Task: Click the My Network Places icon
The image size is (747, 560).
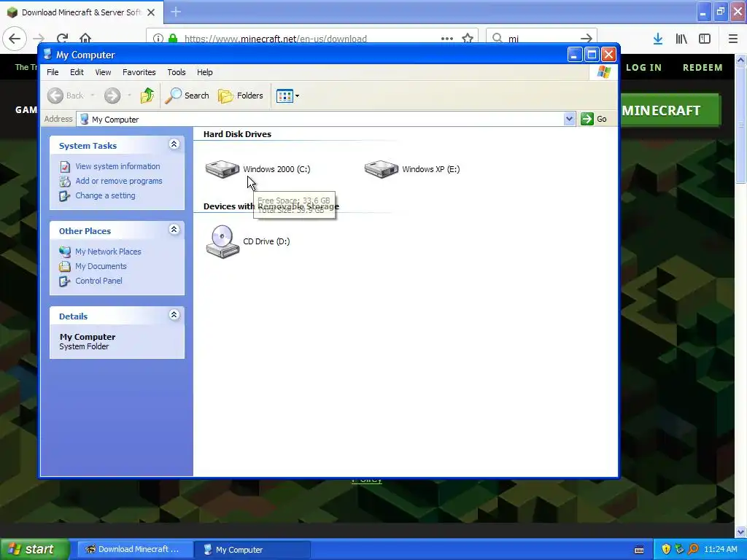Action: coord(65,252)
